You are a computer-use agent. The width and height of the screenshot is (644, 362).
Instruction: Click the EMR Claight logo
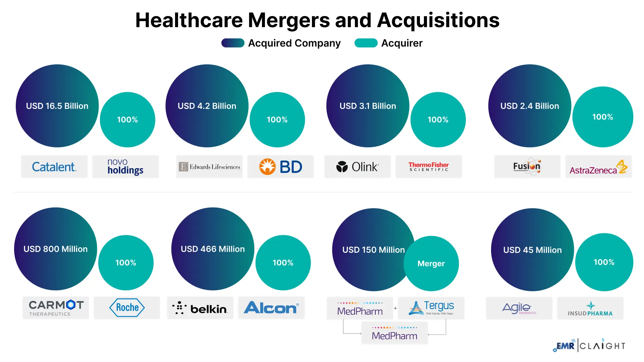pyautogui.click(x=589, y=345)
